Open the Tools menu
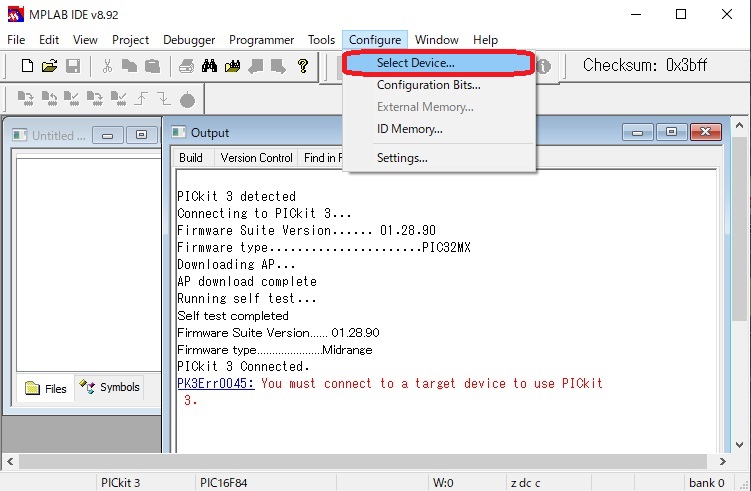Image resolution: width=751 pixels, height=491 pixels. click(x=321, y=40)
